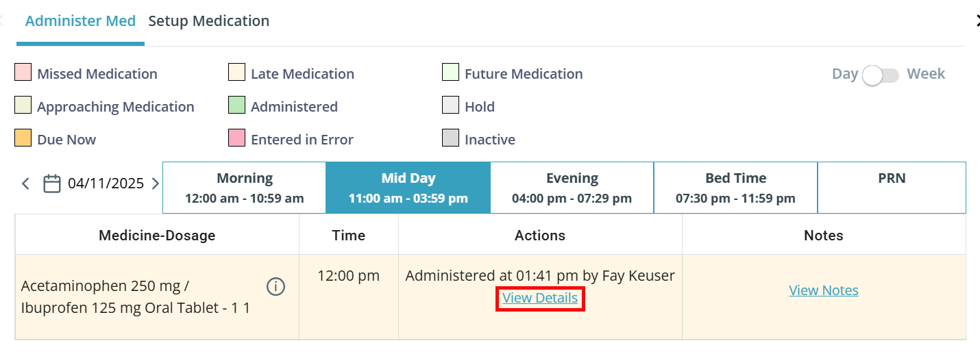The image size is (980, 354).
Task: Open the View Notes link
Action: point(824,290)
